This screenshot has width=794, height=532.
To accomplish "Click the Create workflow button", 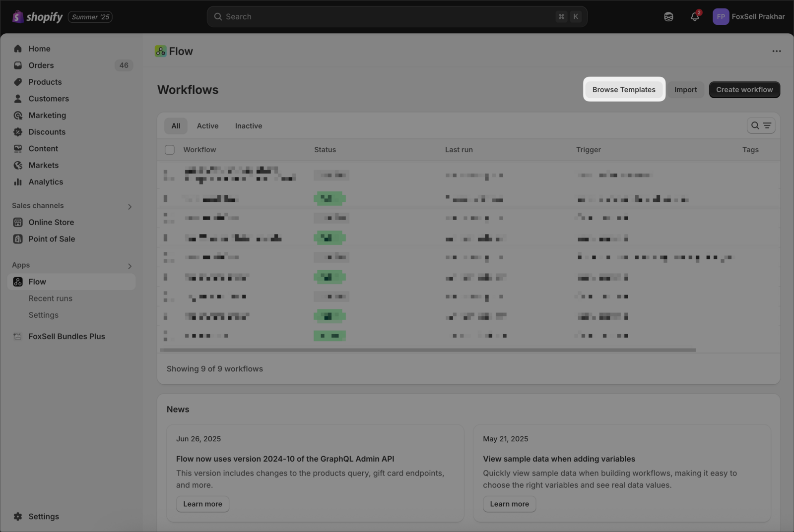I will [744, 89].
